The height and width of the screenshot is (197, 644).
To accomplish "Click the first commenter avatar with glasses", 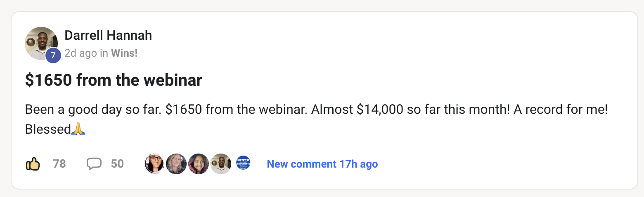I will pos(154,164).
